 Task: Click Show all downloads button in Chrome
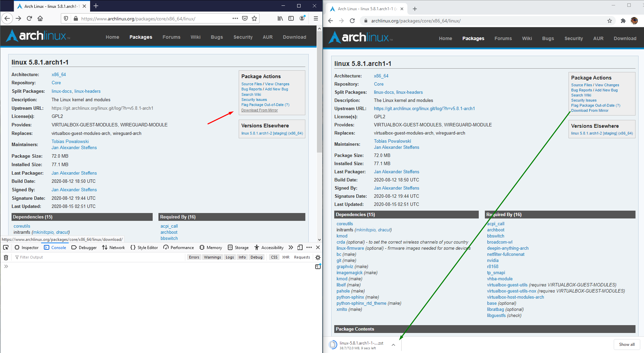coord(627,345)
